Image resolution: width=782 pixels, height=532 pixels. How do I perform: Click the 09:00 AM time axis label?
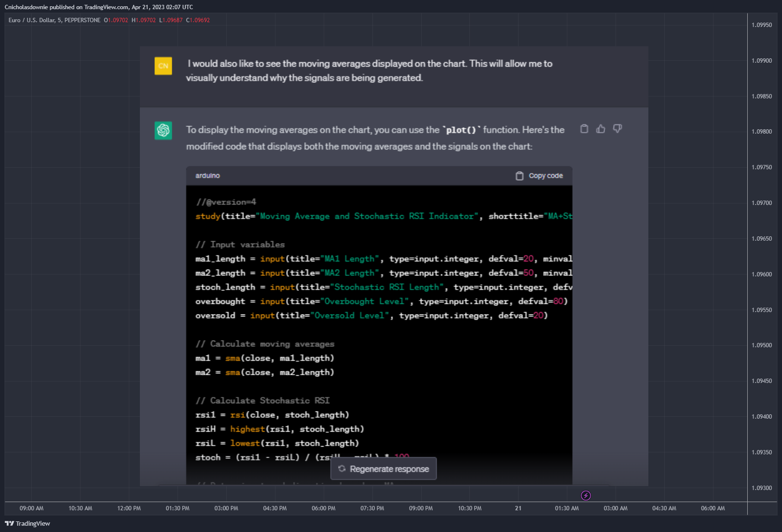[x=31, y=508]
